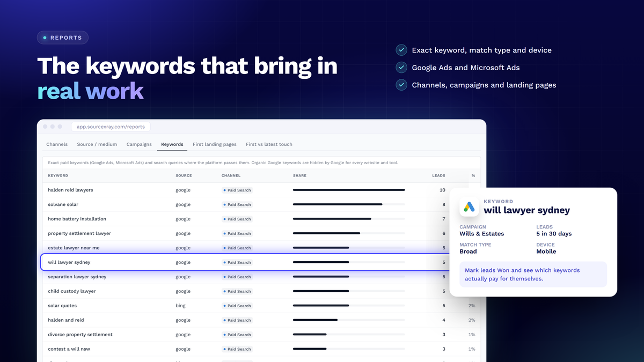Click the "Mark leads Won" tip box
Viewport: 644px width, 362px height.
(533, 275)
